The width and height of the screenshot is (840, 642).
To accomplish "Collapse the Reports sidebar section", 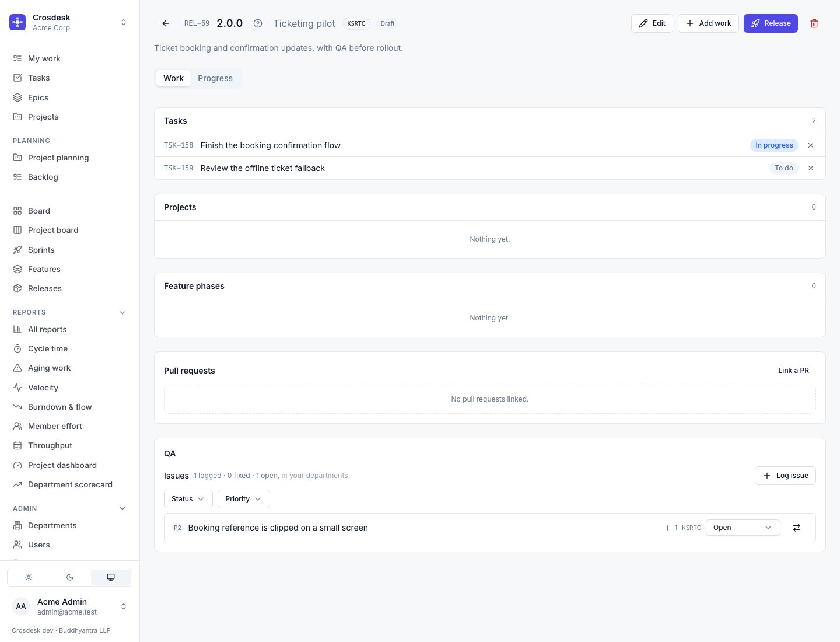I will click(x=123, y=312).
